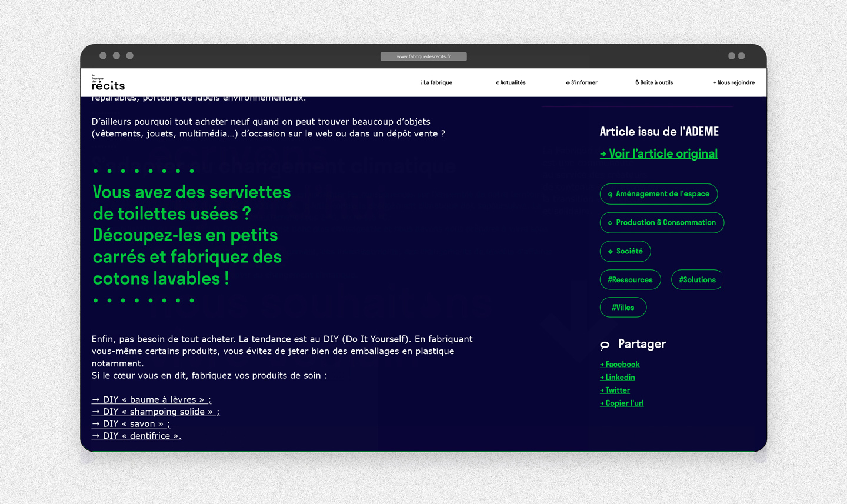Click the Partager heading text
Image resolution: width=847 pixels, height=504 pixels.
coord(642,344)
